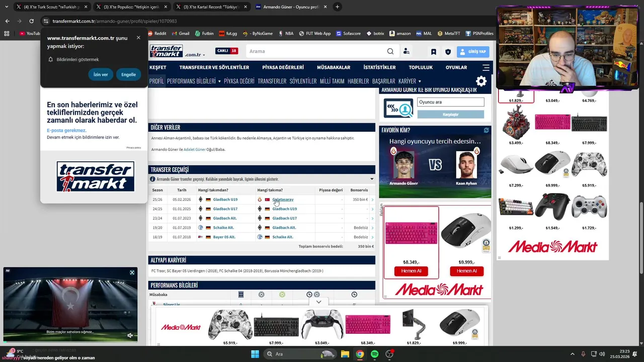Image resolution: width=644 pixels, height=362 pixels.
Task: Open Galatasaray link in transfer history
Action: tap(283, 200)
